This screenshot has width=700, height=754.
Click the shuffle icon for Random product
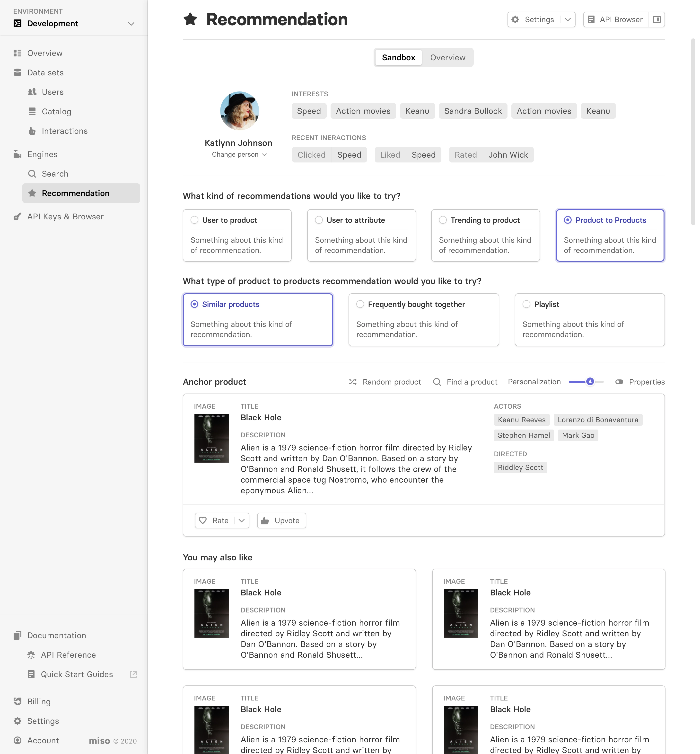pyautogui.click(x=353, y=382)
